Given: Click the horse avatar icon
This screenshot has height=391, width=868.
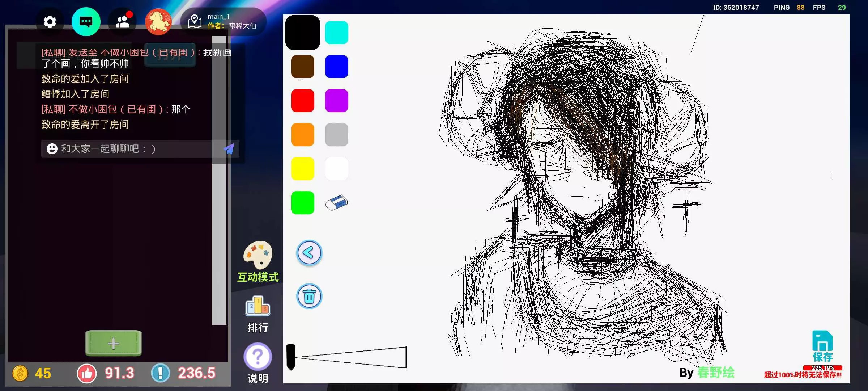Looking at the screenshot, I should (x=158, y=22).
